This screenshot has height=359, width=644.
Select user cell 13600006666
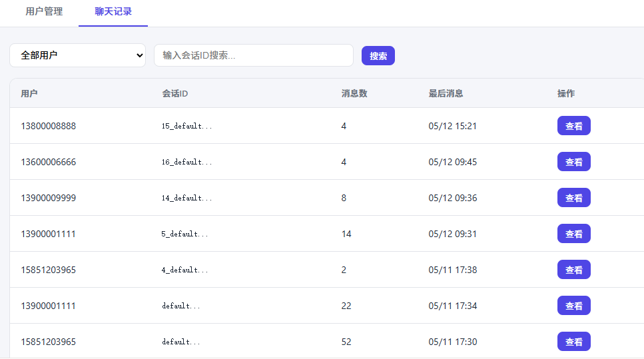[x=49, y=162]
